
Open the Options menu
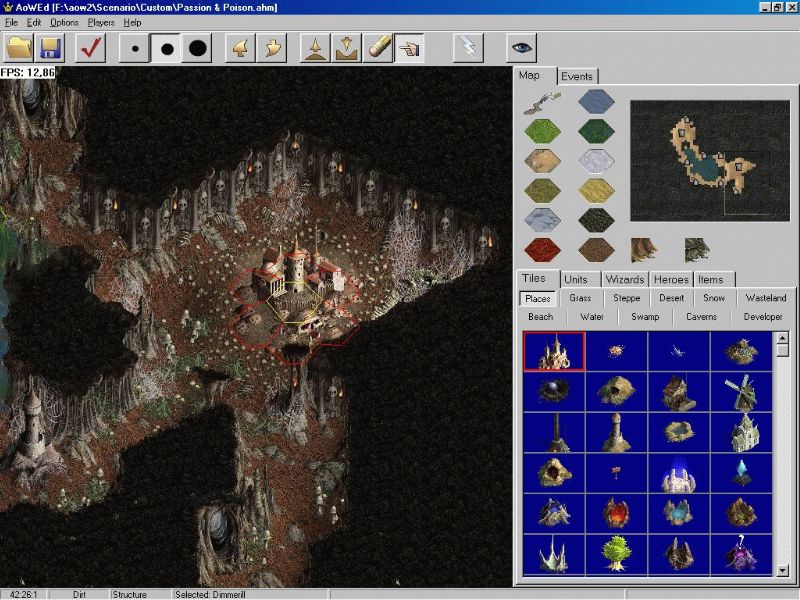coord(64,22)
